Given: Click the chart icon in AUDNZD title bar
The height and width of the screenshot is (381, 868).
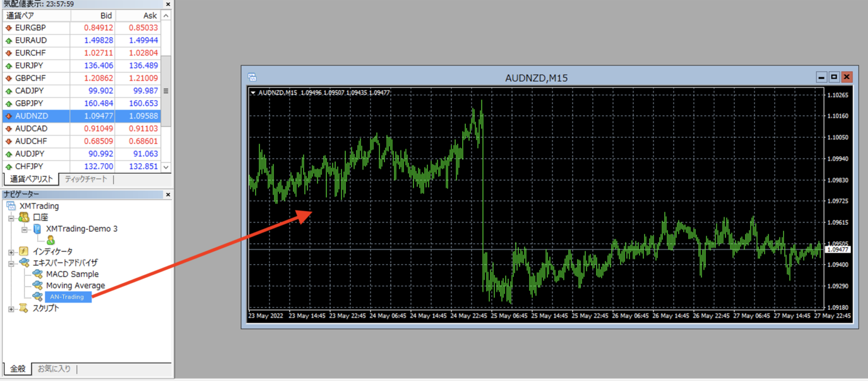Looking at the screenshot, I should click(252, 77).
